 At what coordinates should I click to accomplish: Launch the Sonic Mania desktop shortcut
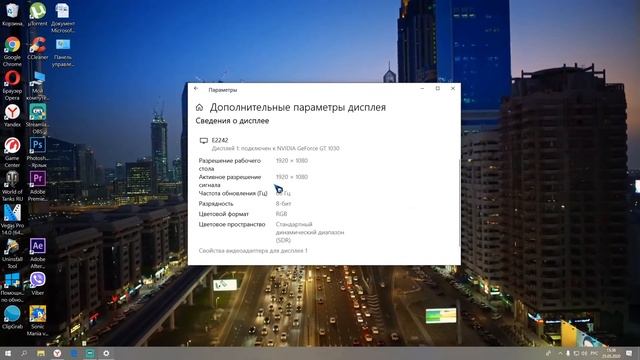click(x=38, y=321)
